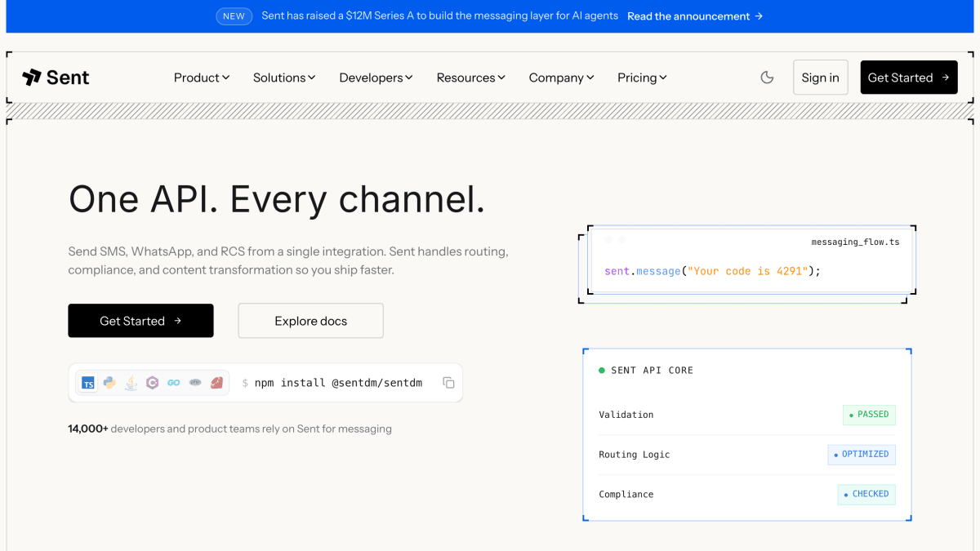980x551 pixels.
Task: Select the Python language icon
Action: pyautogui.click(x=109, y=383)
